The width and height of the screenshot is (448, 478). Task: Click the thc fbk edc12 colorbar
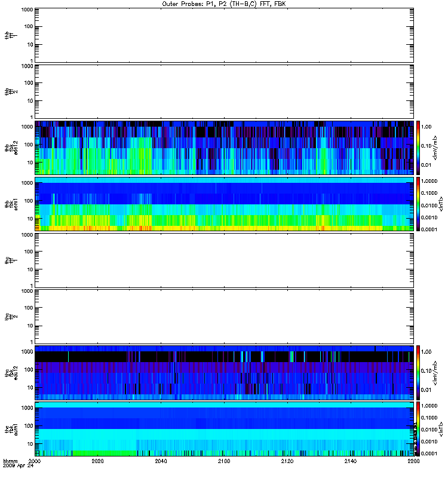[x=418, y=372]
